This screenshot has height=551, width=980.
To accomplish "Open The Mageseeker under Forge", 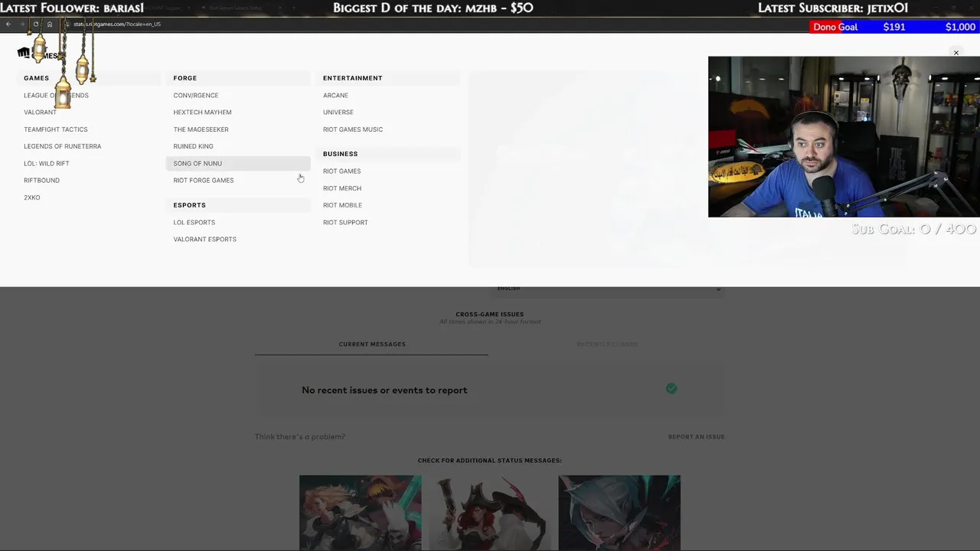I will coord(201,129).
